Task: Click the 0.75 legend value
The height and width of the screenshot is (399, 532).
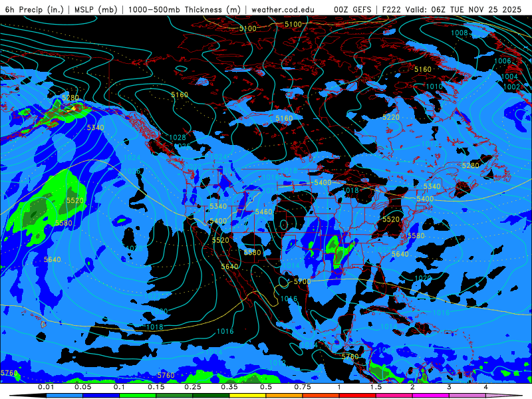Action: 303,387
